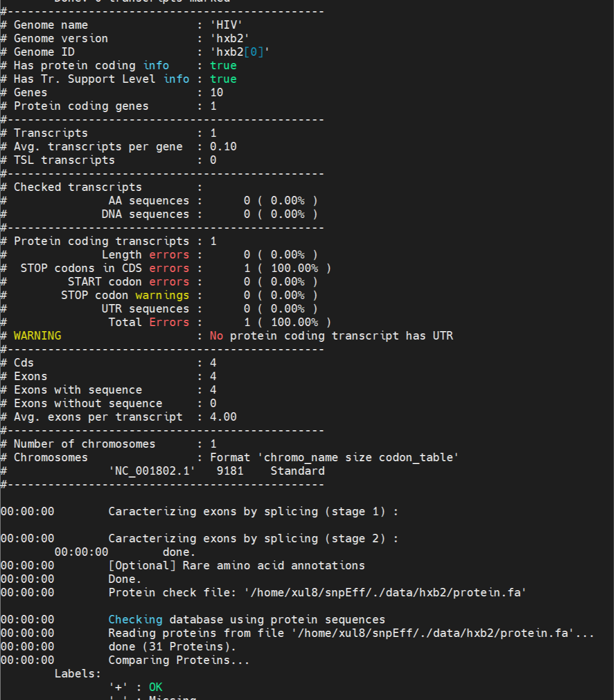Click the 'Comparing Proteins...' status line
This screenshot has width=614, height=700.
point(177,660)
